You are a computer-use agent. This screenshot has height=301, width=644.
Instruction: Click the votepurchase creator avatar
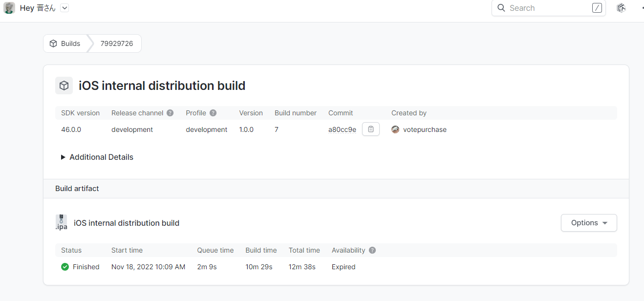click(x=395, y=129)
